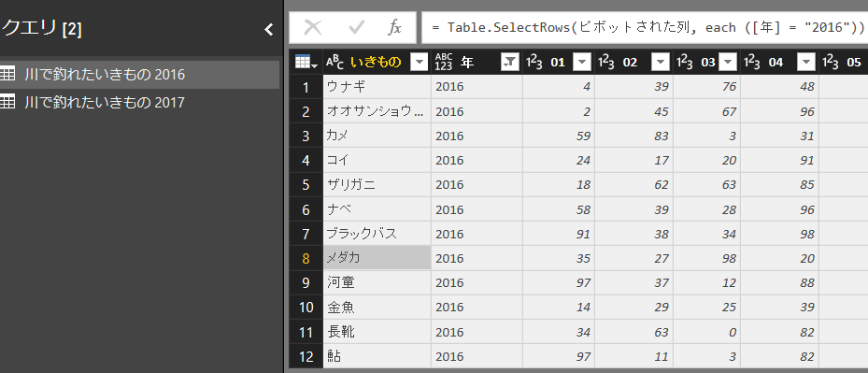Screen dimensions: 868x373
Task: Open the fx function insert icon
Action: pos(394,27)
